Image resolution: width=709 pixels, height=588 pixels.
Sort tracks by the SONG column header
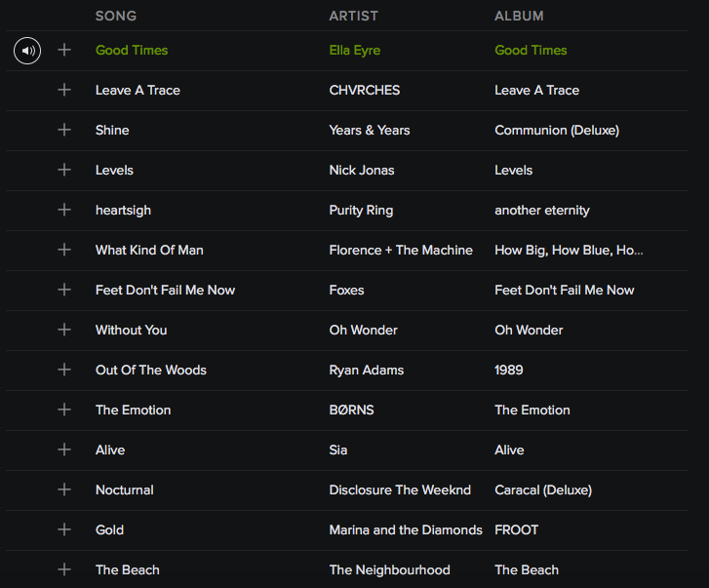coord(116,16)
